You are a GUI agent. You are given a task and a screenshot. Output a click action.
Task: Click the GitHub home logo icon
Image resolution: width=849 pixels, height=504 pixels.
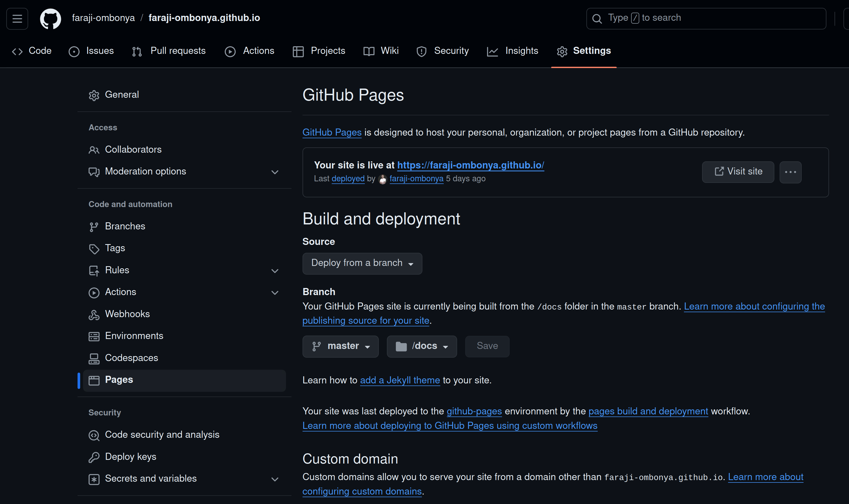[x=50, y=19]
